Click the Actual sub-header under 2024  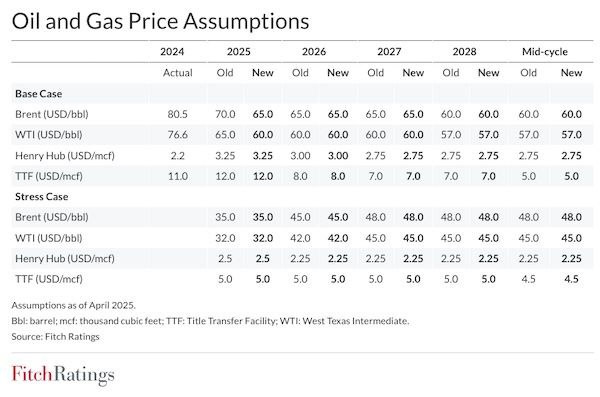pyautogui.click(x=178, y=73)
